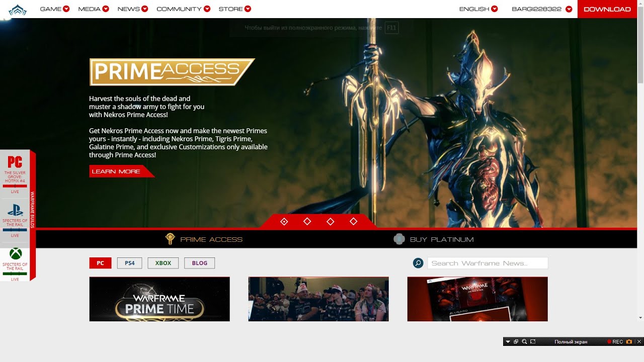Click the recorder window-select icon
644x362 pixels.
pos(516,342)
